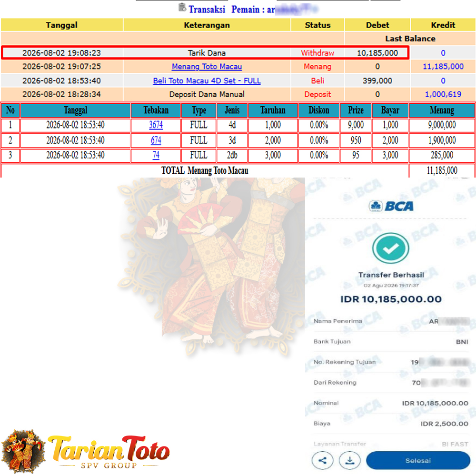The height and width of the screenshot is (476, 476).
Task: Click the date 2026-08-02 19:08:23
Action: 61,53
